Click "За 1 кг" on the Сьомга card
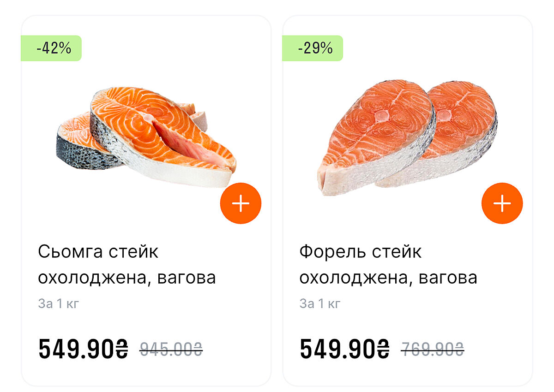This screenshot has width=554, height=392. pyautogui.click(x=58, y=304)
